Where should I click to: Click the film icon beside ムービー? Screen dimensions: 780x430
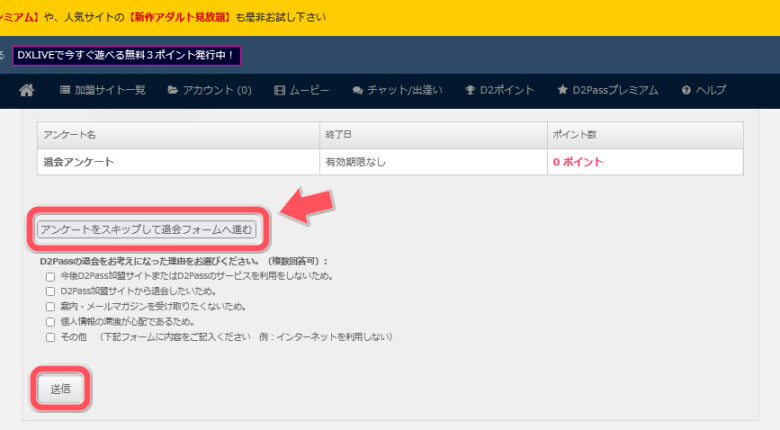[x=279, y=90]
